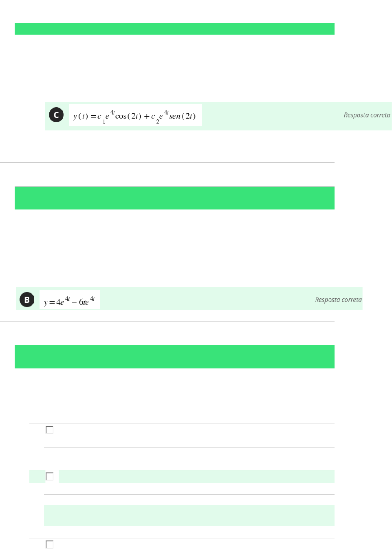Click "Resposta correta" beside answer C
Viewport: 392px width, 551px height.
pyautogui.click(x=367, y=115)
